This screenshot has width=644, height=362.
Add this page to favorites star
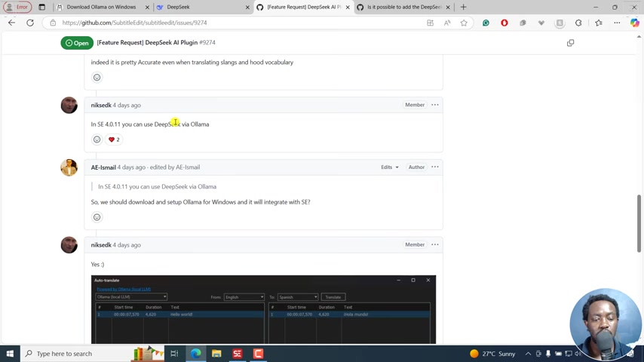[x=464, y=23]
